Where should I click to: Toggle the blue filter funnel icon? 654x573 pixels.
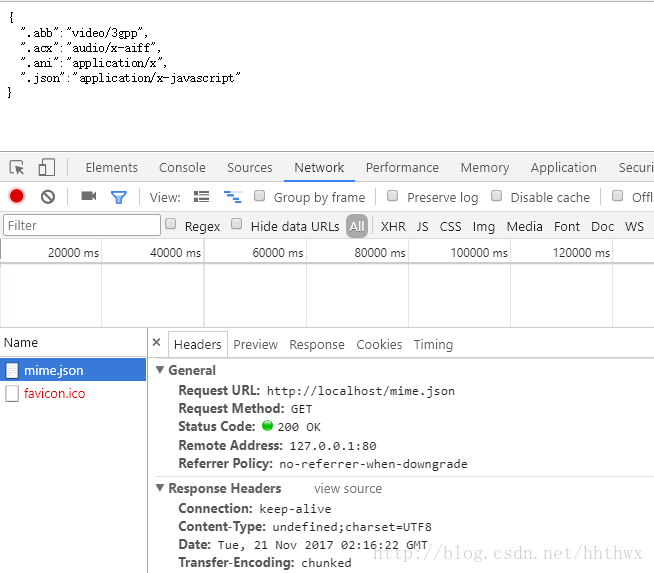[119, 197]
